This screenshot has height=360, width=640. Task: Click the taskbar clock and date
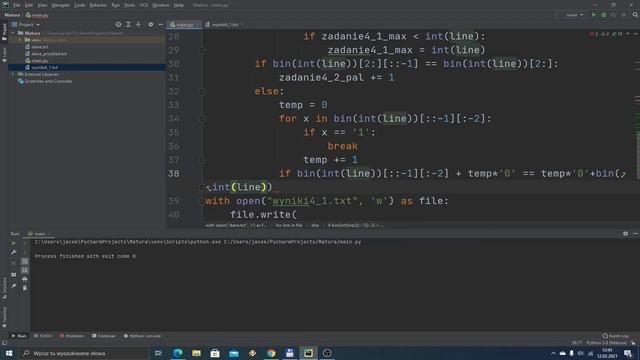tap(607, 353)
